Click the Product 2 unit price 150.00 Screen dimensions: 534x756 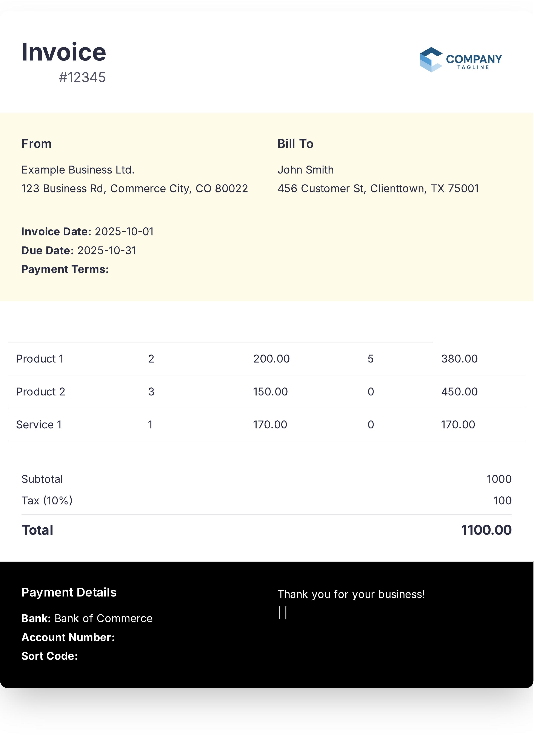click(x=270, y=392)
